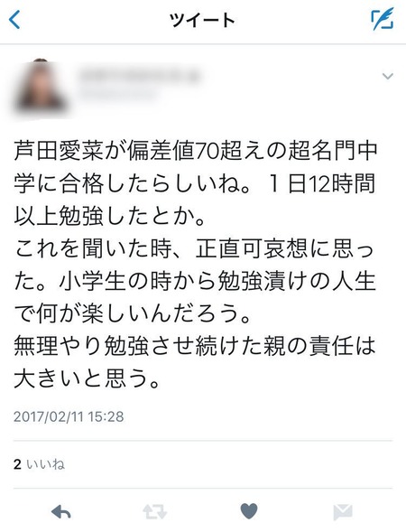Tap the line starting "学に合格したらしいね"

tap(195, 183)
